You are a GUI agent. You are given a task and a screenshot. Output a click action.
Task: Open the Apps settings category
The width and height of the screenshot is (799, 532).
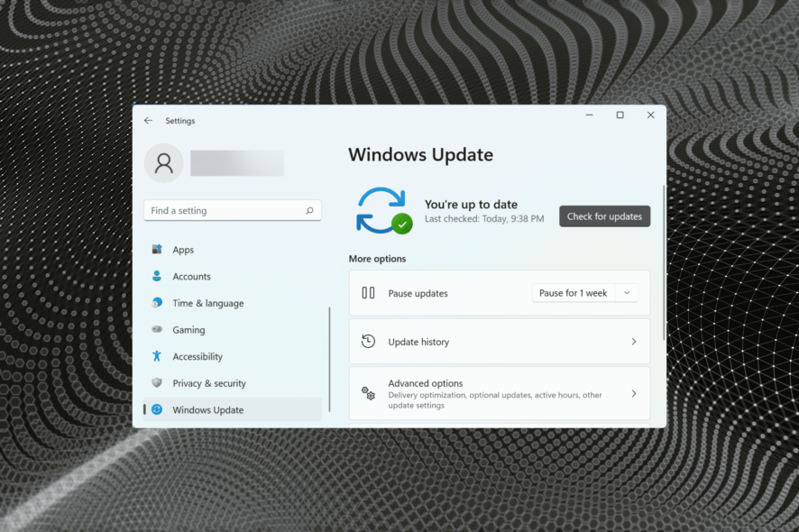tap(233, 250)
